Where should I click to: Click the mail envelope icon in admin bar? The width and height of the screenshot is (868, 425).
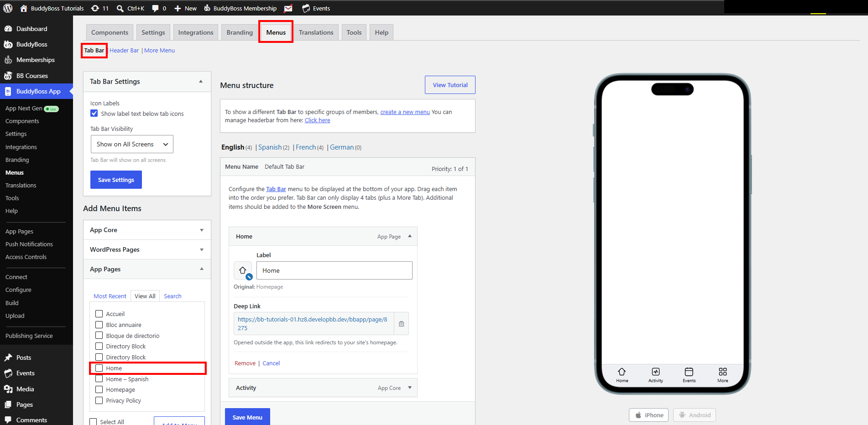288,8
